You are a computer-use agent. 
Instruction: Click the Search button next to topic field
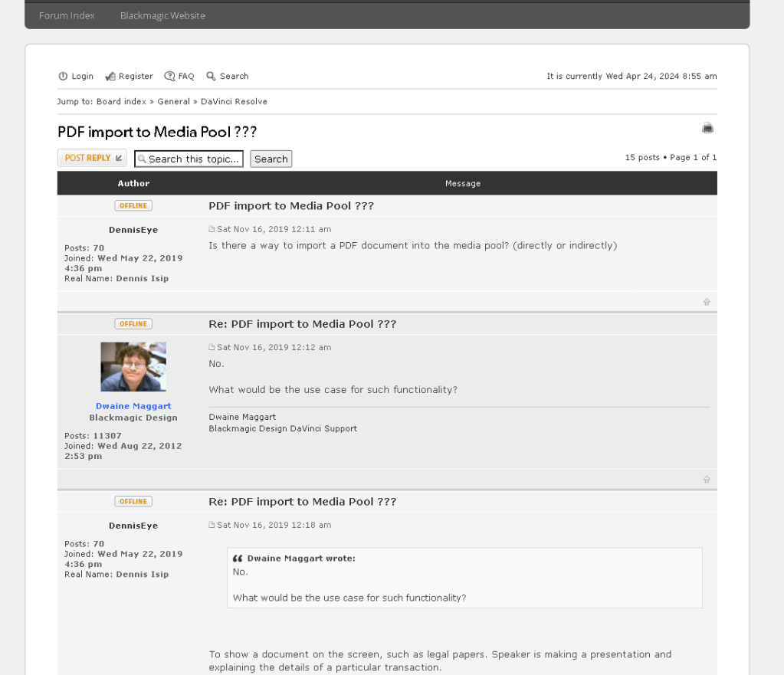[x=271, y=159]
